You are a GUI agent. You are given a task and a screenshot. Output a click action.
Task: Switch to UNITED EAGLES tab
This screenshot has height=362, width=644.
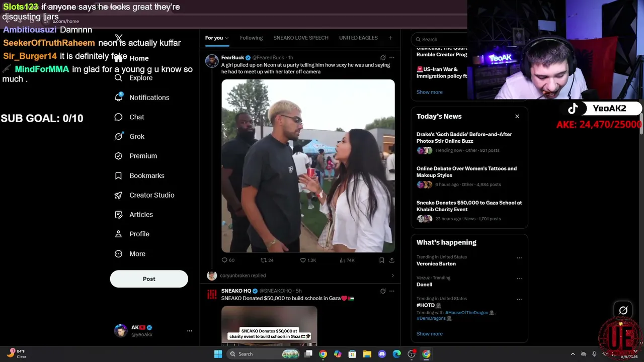click(358, 38)
